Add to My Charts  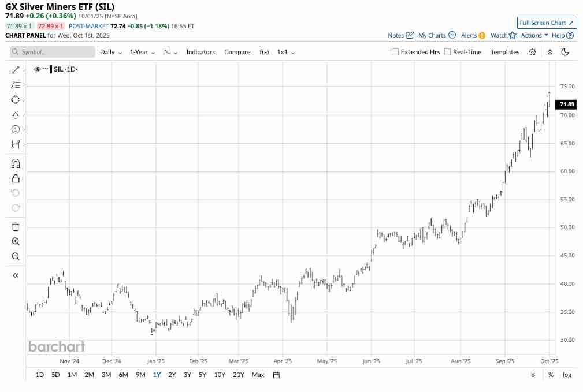[x=437, y=35]
